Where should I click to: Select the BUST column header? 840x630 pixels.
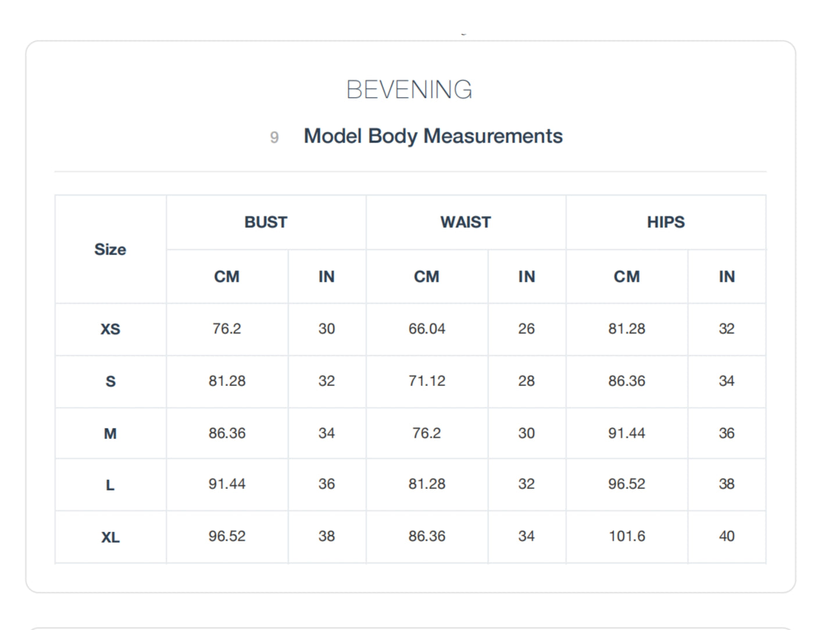(266, 222)
